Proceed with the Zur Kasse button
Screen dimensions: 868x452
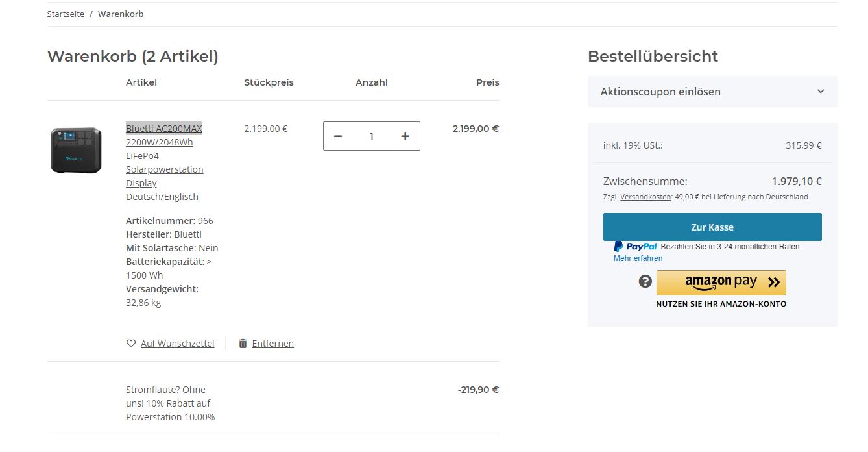pyautogui.click(x=712, y=227)
